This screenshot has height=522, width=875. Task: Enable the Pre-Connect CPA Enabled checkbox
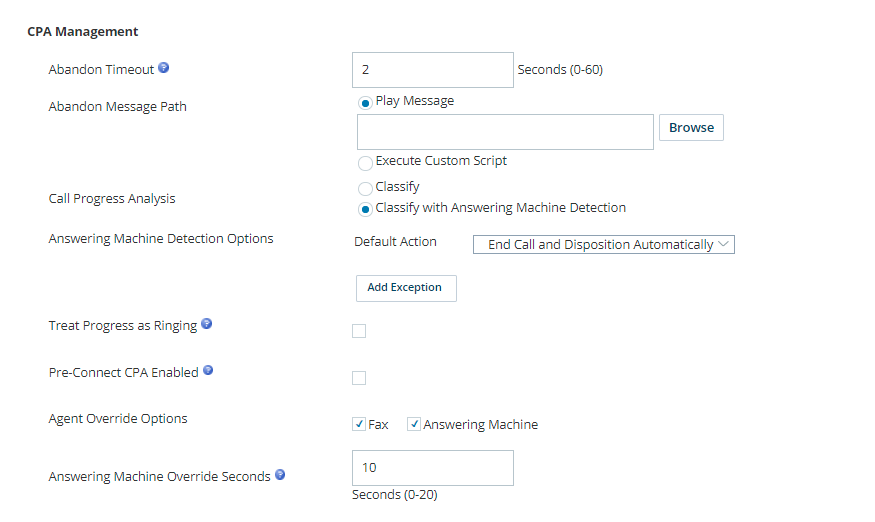(x=359, y=378)
